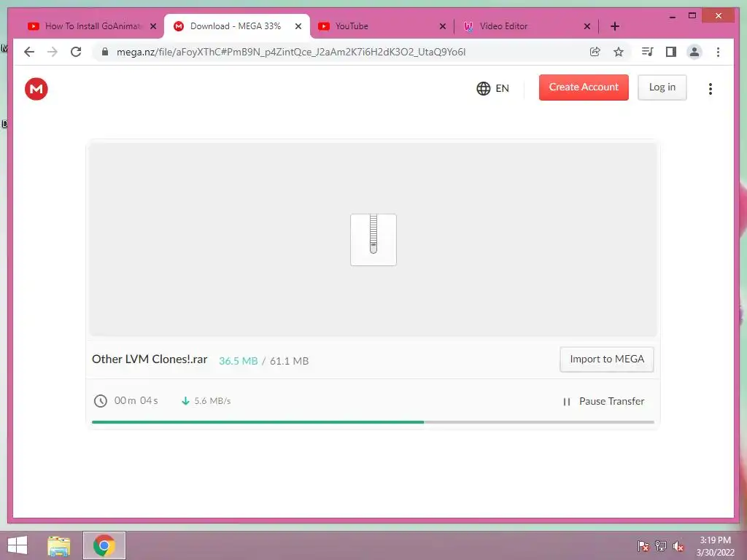Click the download speed arrow icon

pyautogui.click(x=185, y=401)
